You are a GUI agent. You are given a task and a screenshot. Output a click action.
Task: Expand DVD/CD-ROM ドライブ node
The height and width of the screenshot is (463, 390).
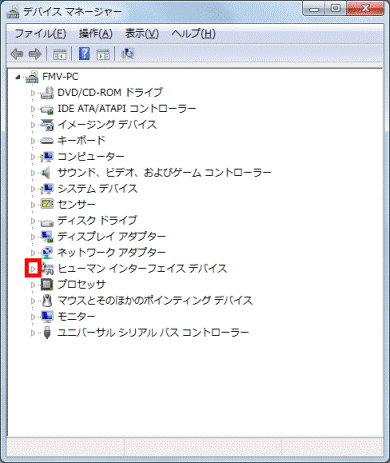pos(33,93)
